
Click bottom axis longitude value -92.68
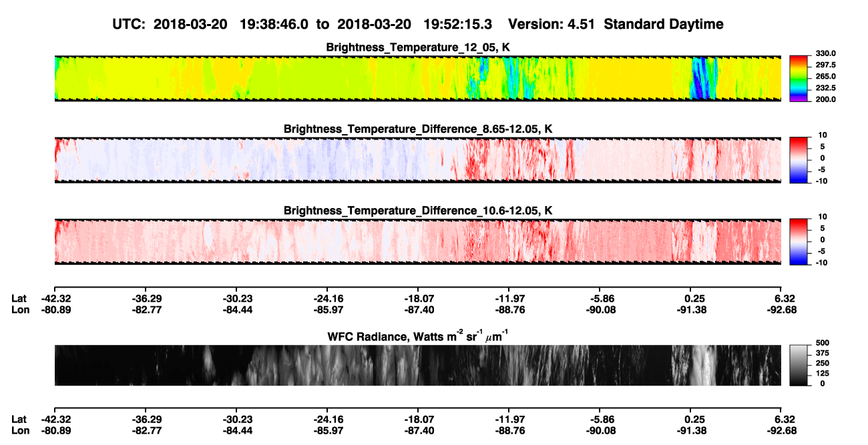pos(781,431)
